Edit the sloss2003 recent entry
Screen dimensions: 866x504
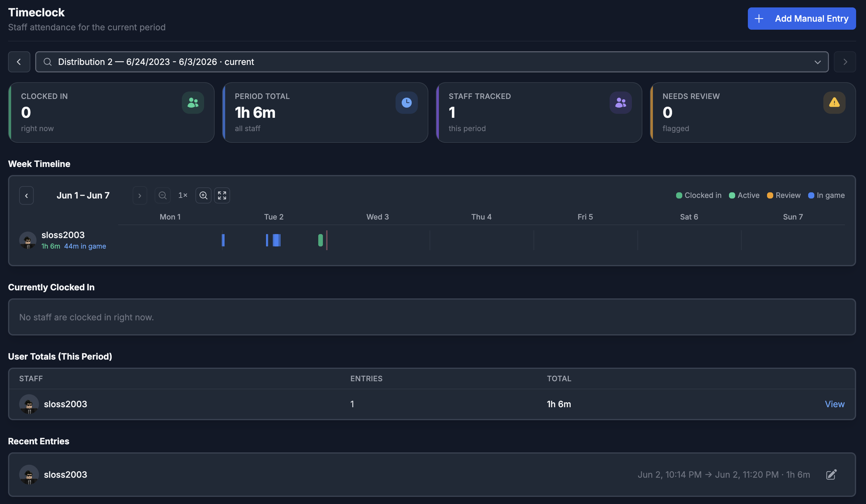pos(831,474)
